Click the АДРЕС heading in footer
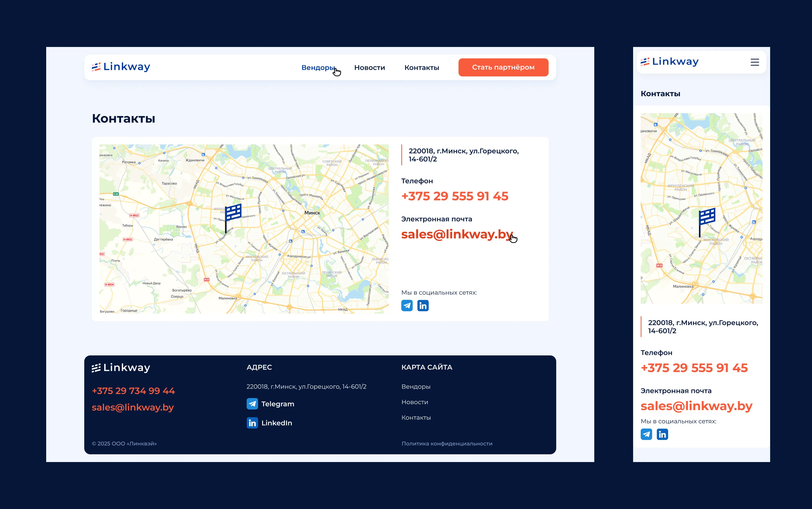 click(259, 367)
